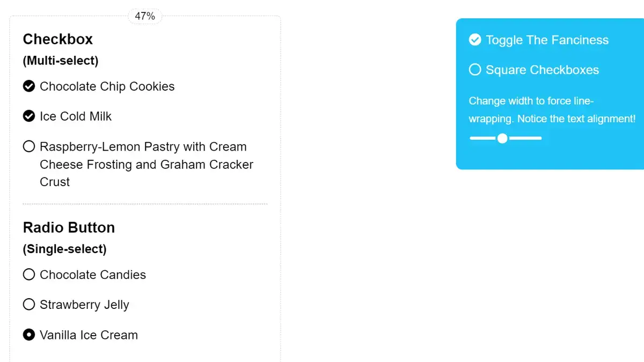Image resolution: width=644 pixels, height=362 pixels.
Task: Click the circle icon next to Strawberry Jelly
Action: click(28, 304)
